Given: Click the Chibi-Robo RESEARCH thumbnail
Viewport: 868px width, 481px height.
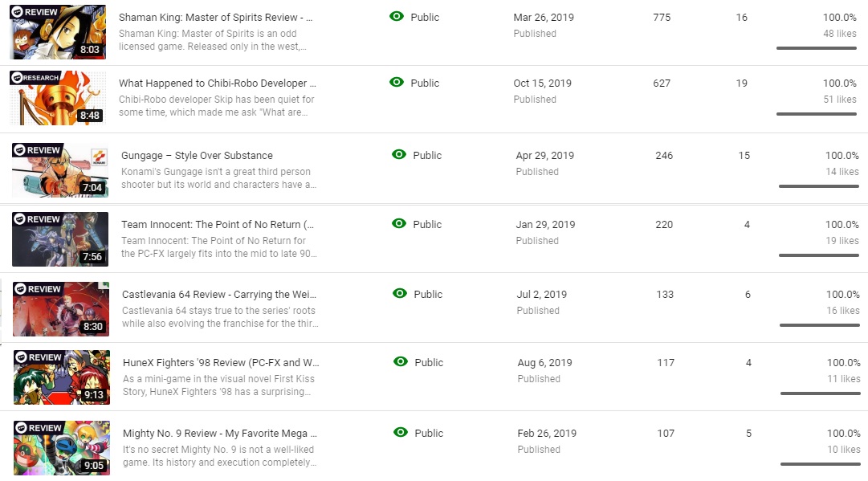Looking at the screenshot, I should point(57,97).
